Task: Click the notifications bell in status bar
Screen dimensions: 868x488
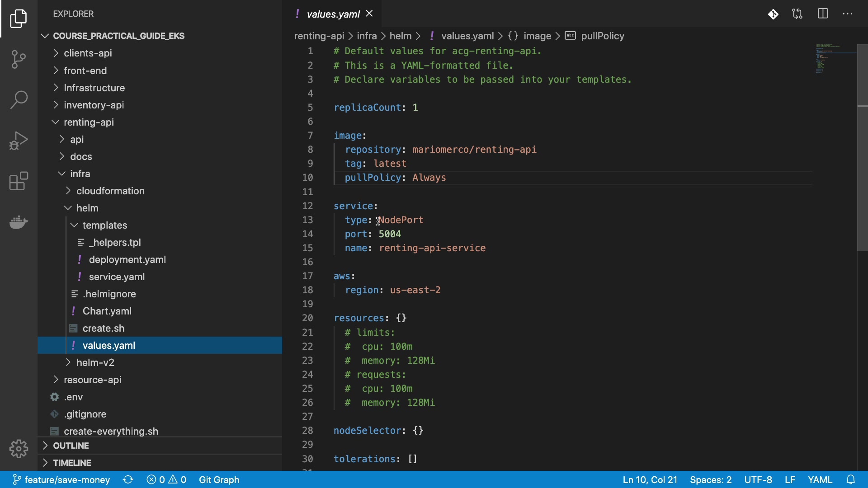Action: pos(851,479)
